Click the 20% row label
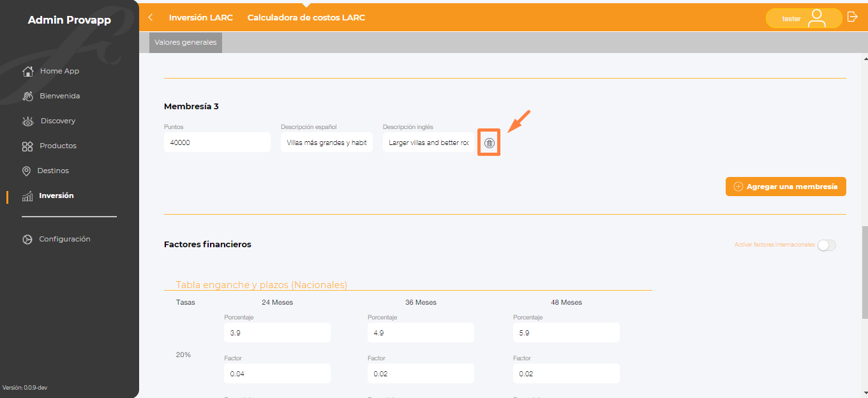This screenshot has height=398, width=868. [183, 355]
